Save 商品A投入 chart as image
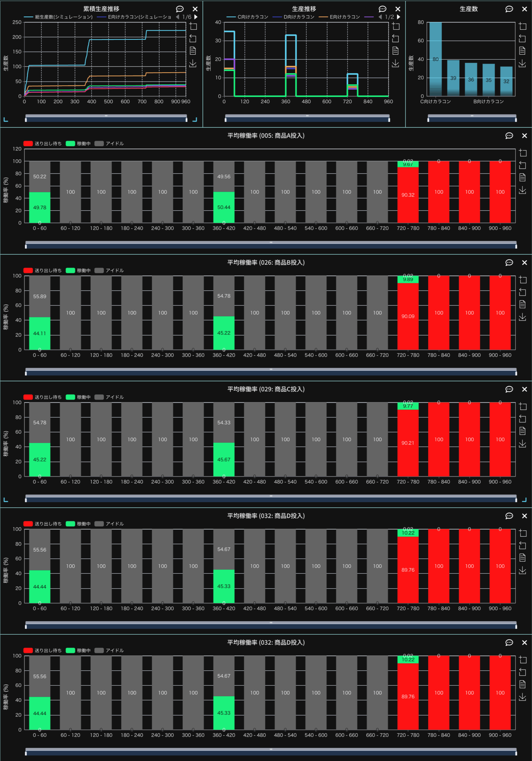 click(x=522, y=190)
